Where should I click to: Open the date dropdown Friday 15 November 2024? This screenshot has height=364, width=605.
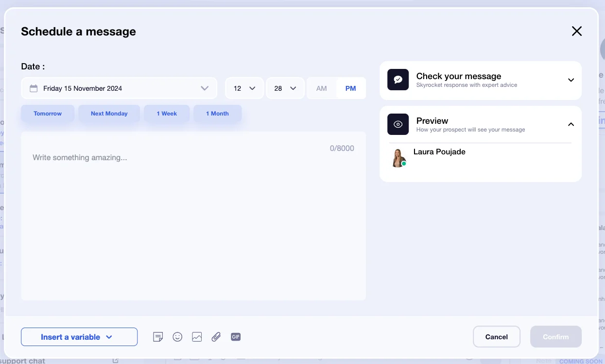[x=119, y=88]
